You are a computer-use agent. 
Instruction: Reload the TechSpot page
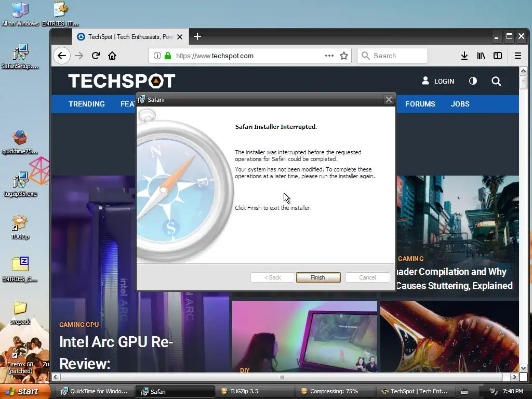96,56
